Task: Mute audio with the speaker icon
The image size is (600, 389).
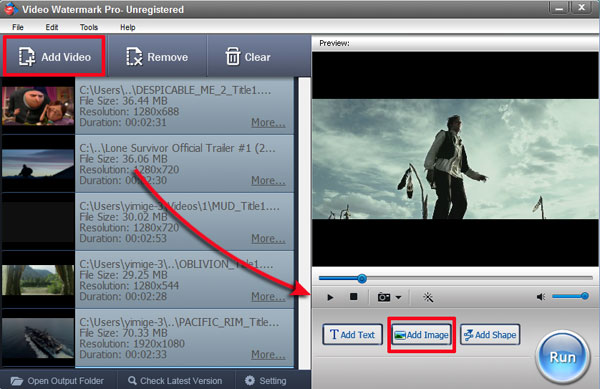Action: 541,297
